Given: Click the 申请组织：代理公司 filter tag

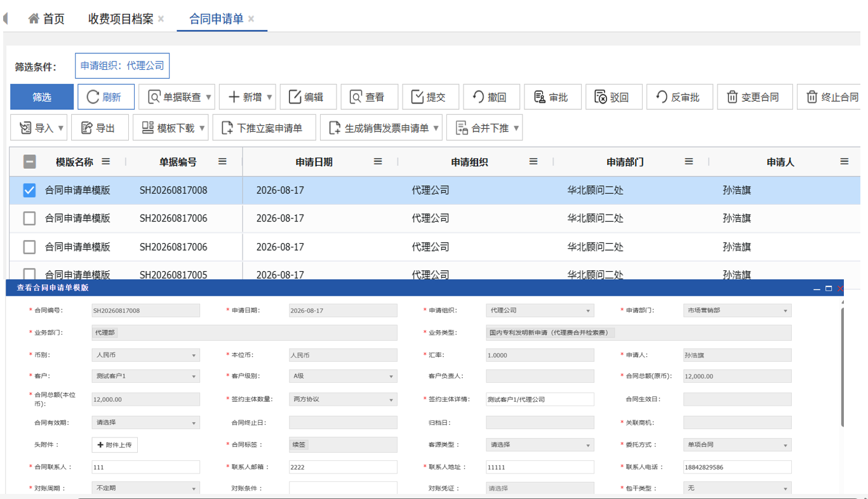Looking at the screenshot, I should [123, 65].
